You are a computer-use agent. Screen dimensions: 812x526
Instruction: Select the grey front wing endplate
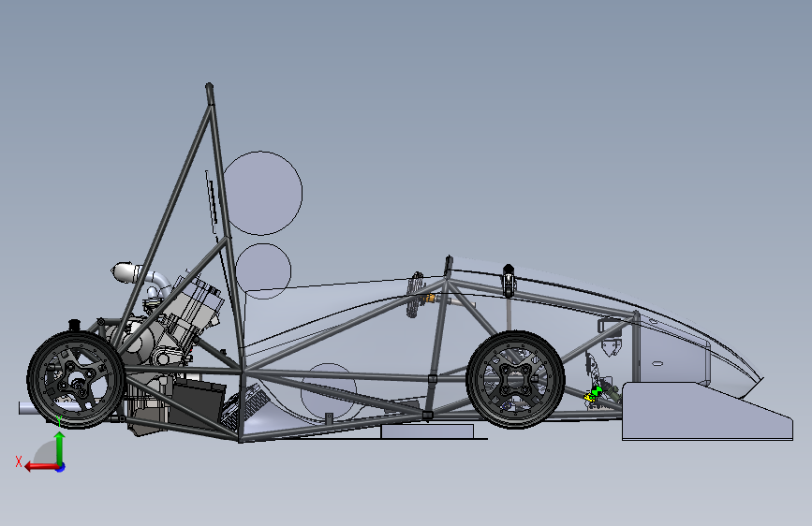tap(707, 412)
